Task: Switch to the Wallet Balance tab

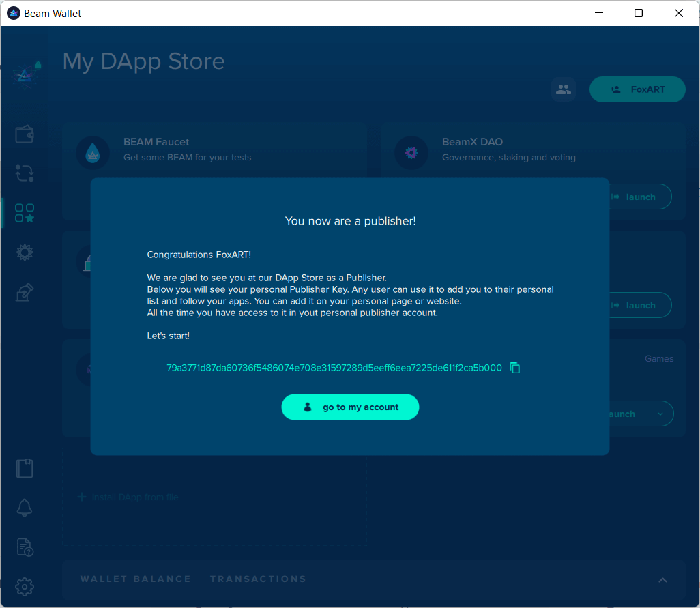Action: tap(136, 579)
